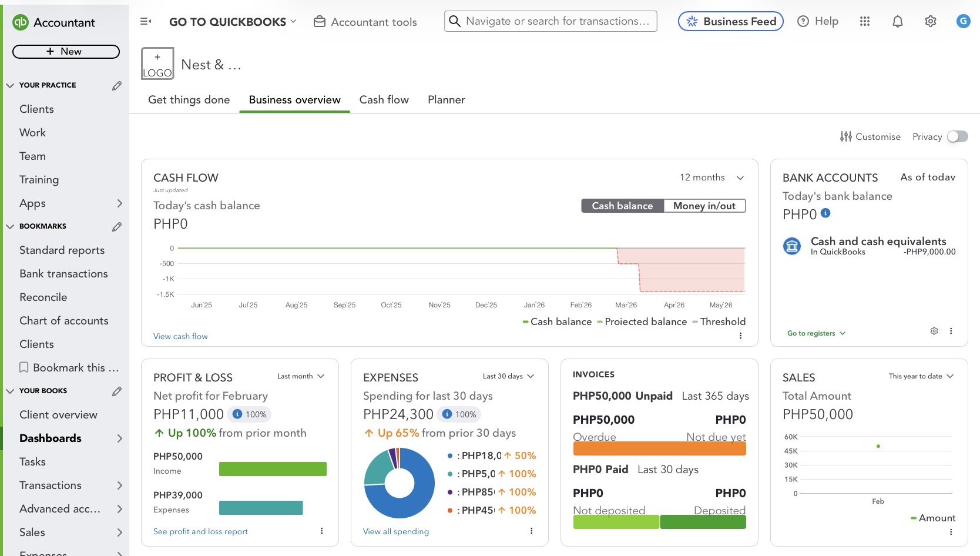Open Cash Flow card more options menu
Viewport: 980px width, 556px height.
(x=740, y=336)
